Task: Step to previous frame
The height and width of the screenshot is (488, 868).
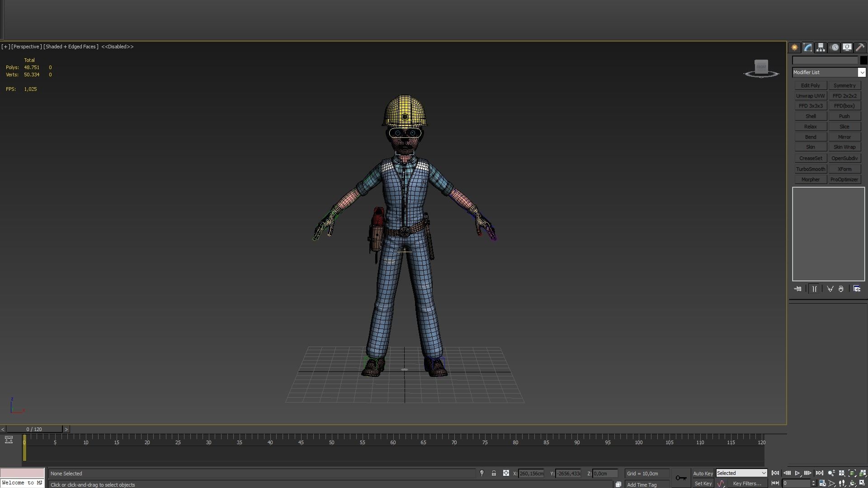Action: click(787, 473)
